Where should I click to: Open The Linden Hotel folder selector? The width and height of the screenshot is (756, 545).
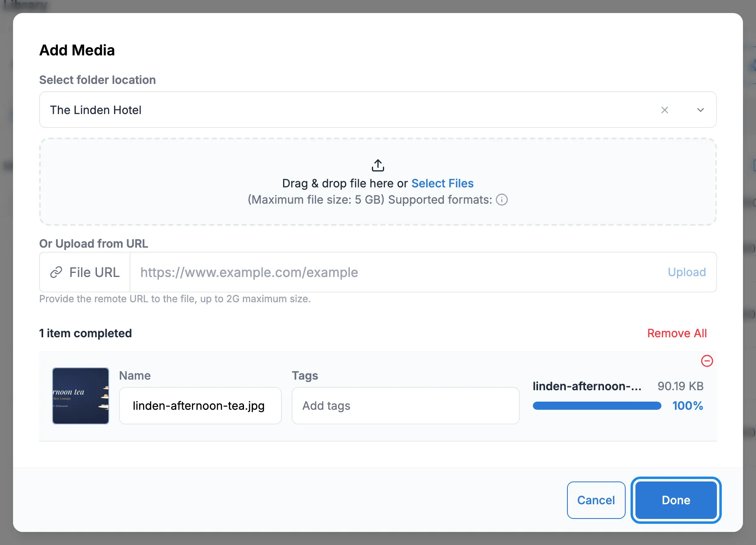(378, 110)
